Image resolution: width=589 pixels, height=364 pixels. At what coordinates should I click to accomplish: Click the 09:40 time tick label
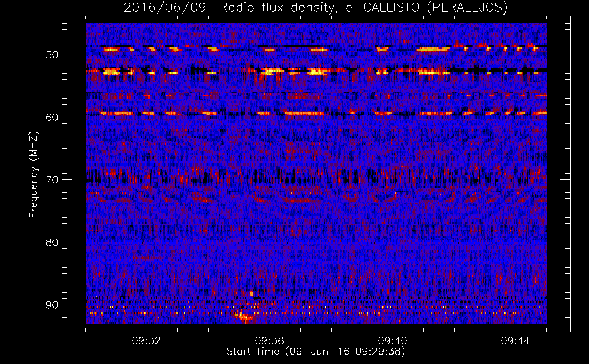393,341
